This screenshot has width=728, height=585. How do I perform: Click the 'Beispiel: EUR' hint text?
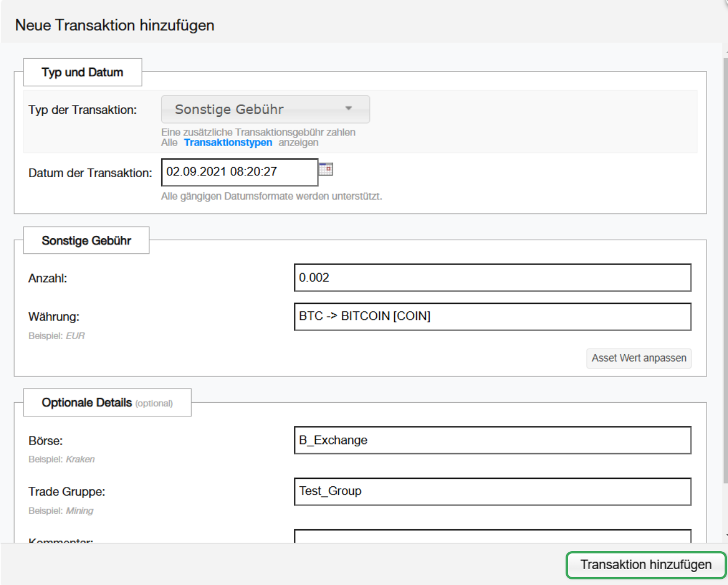(56, 336)
